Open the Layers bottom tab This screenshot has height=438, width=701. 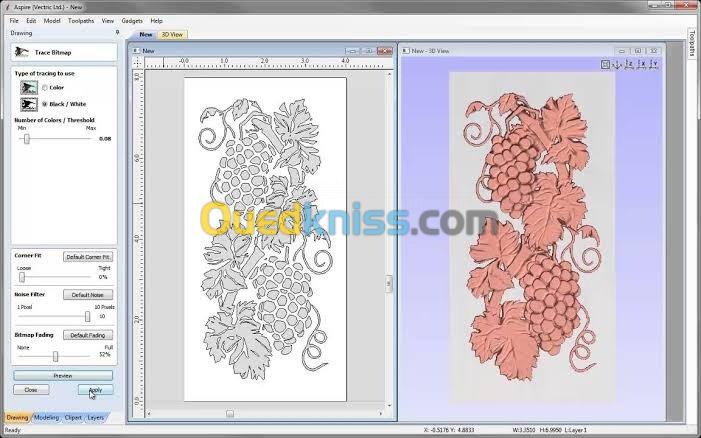tap(96, 417)
